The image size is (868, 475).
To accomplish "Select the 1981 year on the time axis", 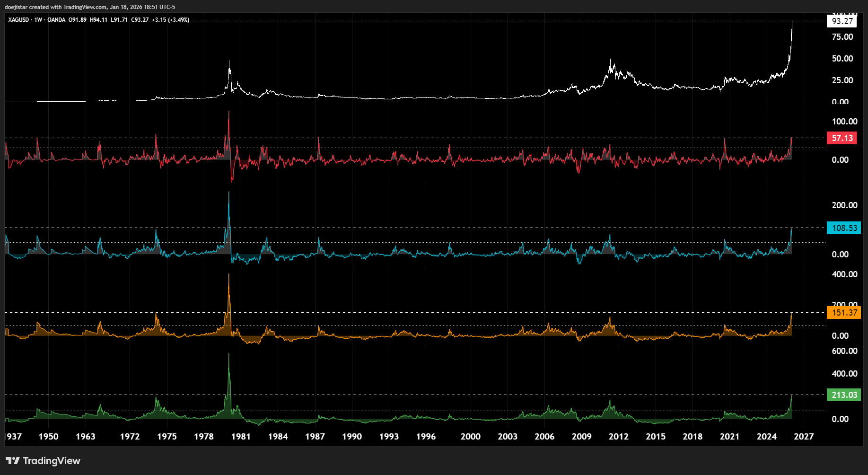I will (241, 437).
